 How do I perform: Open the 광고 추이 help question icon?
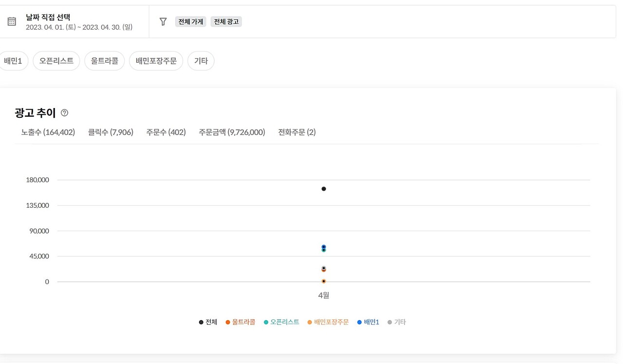pyautogui.click(x=64, y=113)
